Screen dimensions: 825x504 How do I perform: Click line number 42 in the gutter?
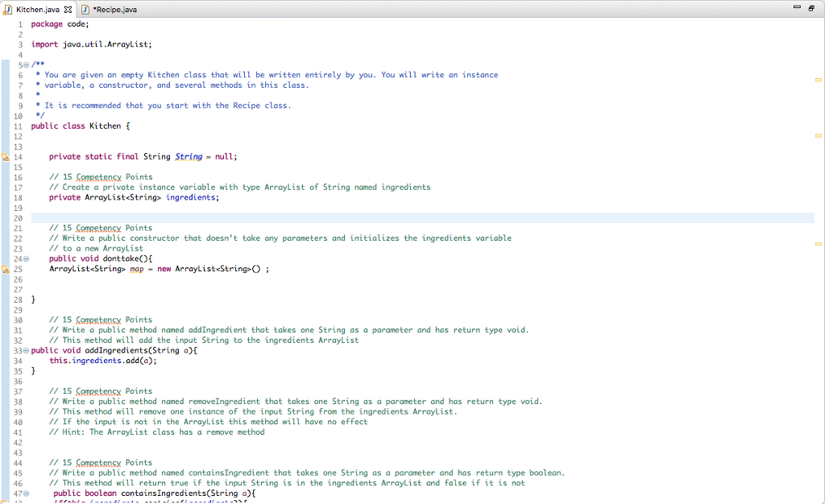click(18, 443)
